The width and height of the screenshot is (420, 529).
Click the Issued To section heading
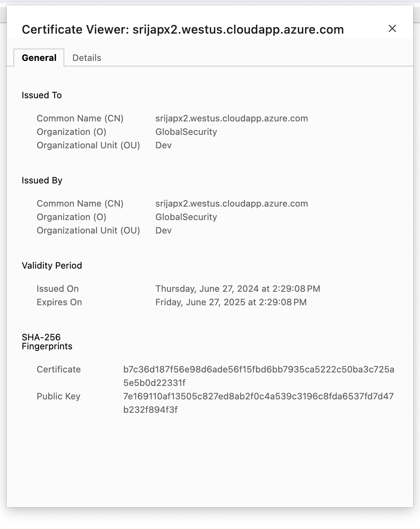coord(42,95)
